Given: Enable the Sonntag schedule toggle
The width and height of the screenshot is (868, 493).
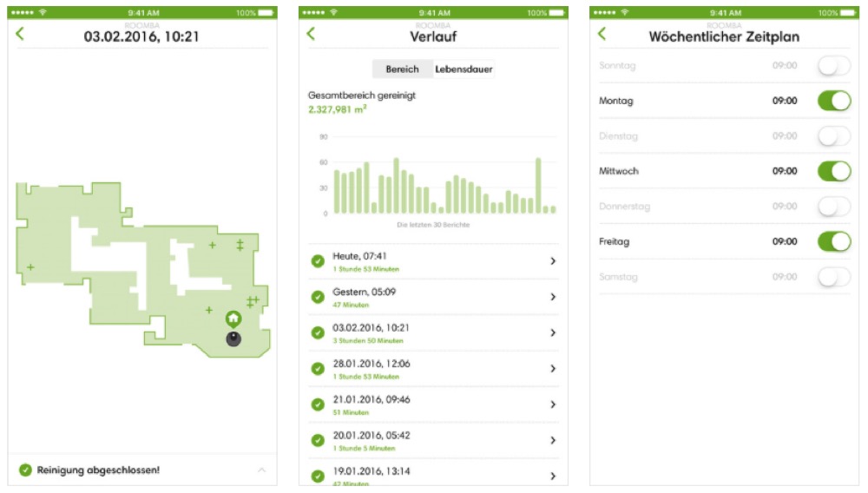Looking at the screenshot, I should [833, 66].
